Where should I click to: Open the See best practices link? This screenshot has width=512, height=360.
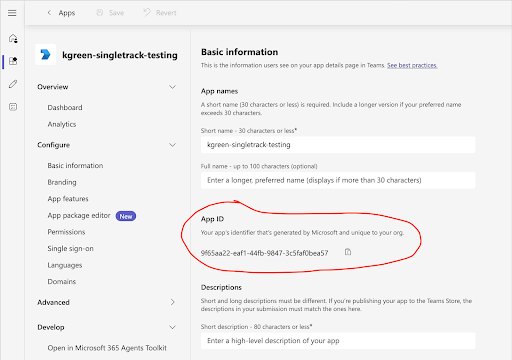(412, 65)
